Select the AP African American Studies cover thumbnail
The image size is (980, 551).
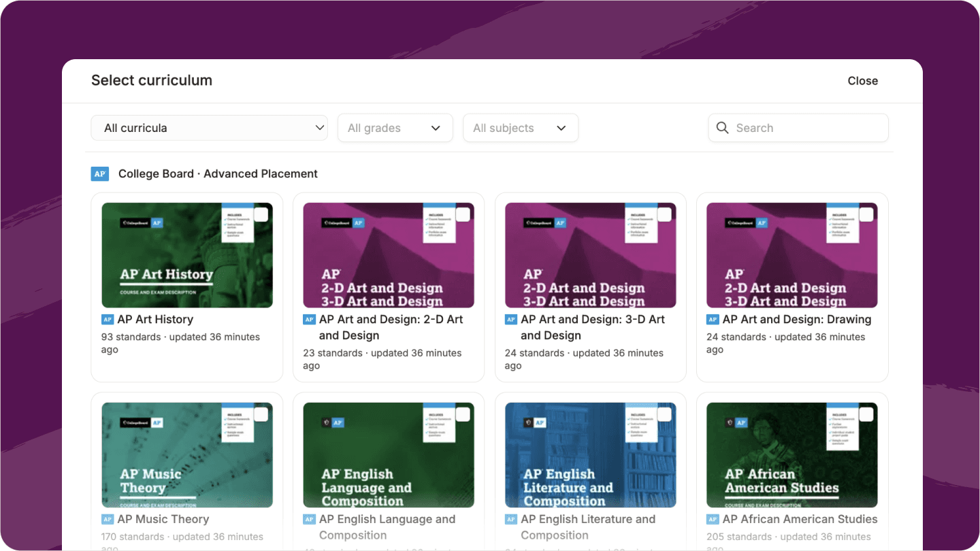(792, 455)
